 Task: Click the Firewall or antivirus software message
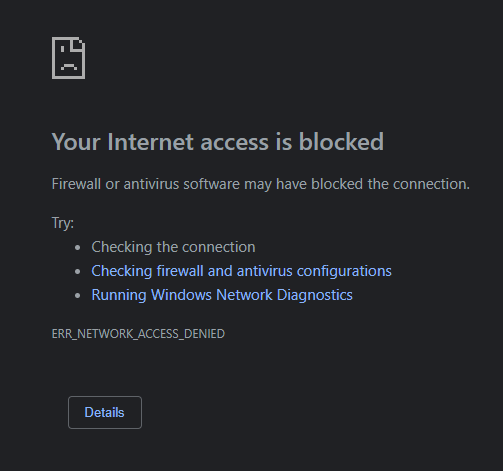click(x=261, y=184)
